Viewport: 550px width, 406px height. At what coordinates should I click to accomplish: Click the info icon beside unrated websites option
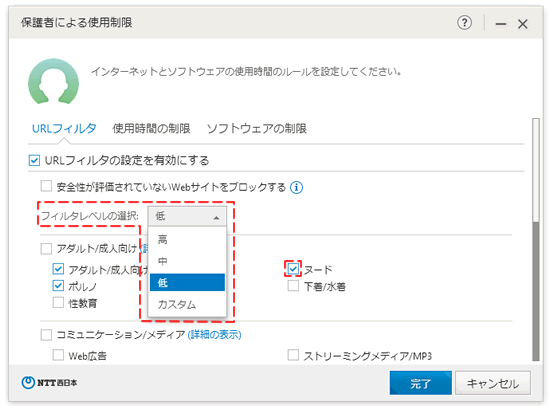(296, 187)
